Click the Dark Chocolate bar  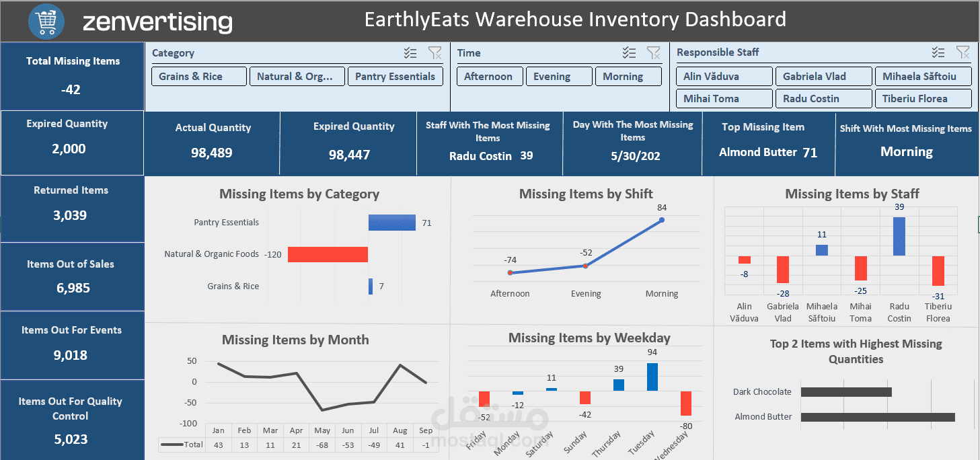pyautogui.click(x=846, y=392)
